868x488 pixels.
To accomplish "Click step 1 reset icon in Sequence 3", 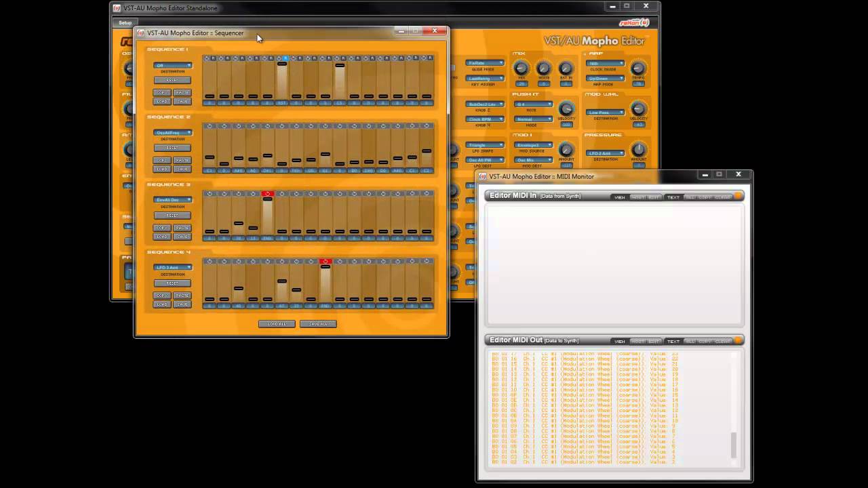I will point(210,194).
